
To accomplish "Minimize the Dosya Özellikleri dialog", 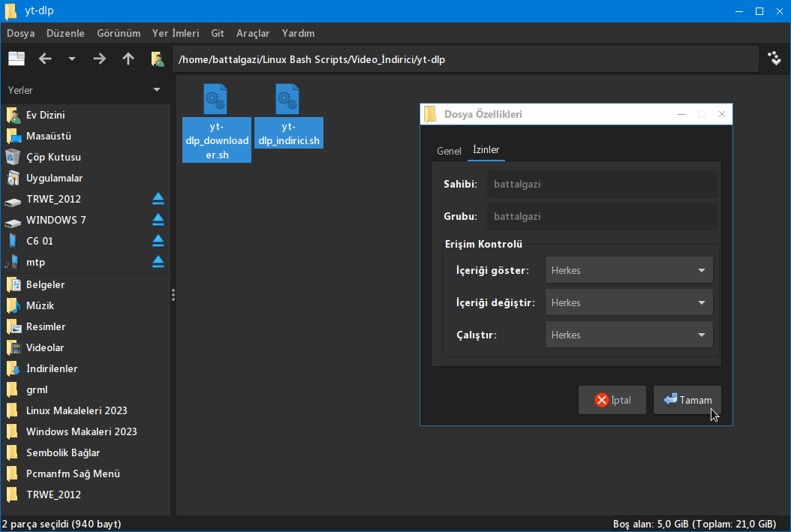I will pyautogui.click(x=681, y=115).
